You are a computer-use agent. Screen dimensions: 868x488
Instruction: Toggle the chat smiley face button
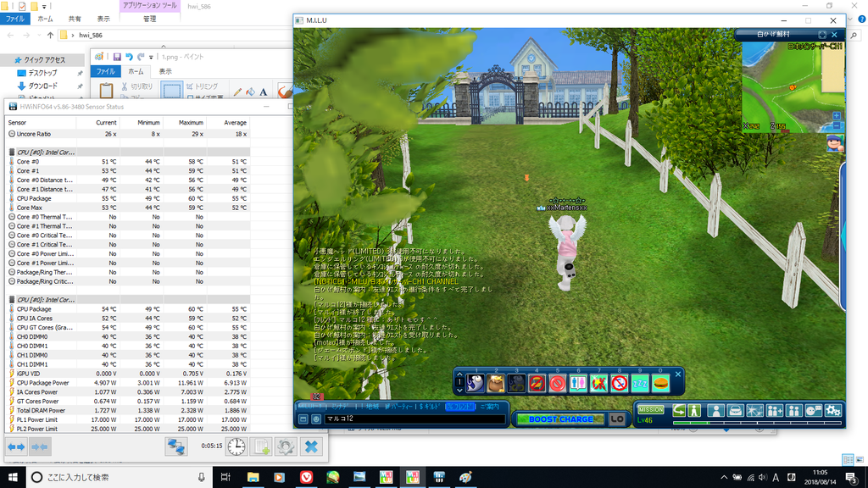click(315, 419)
